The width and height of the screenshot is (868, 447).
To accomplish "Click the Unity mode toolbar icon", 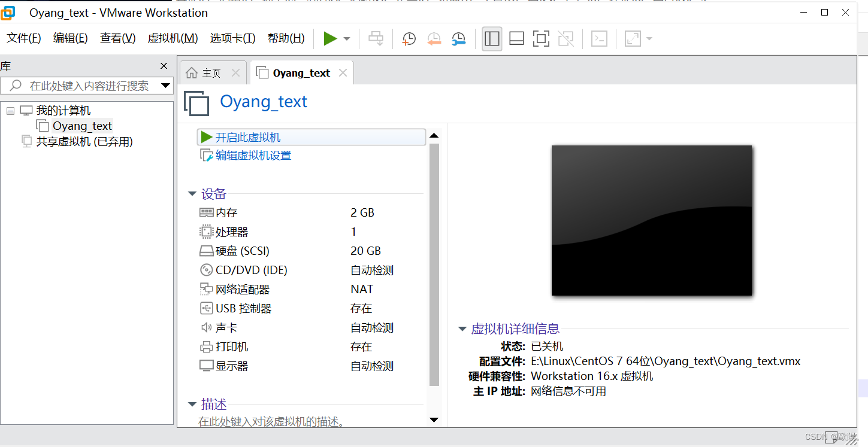I will point(566,39).
